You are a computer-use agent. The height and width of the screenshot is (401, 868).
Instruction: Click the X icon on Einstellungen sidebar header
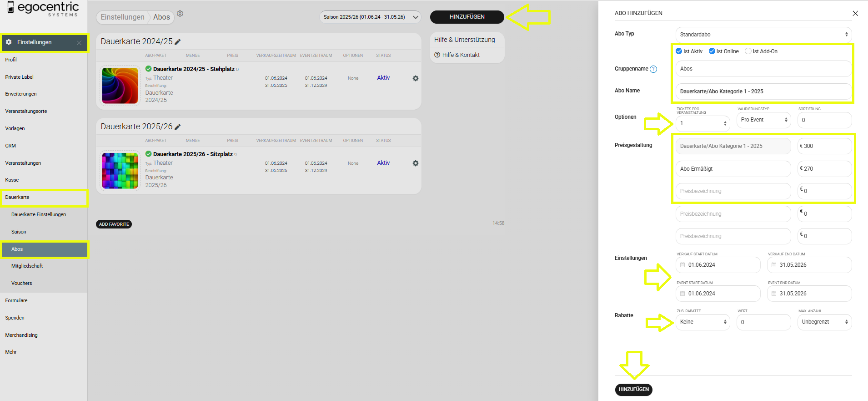tap(79, 43)
